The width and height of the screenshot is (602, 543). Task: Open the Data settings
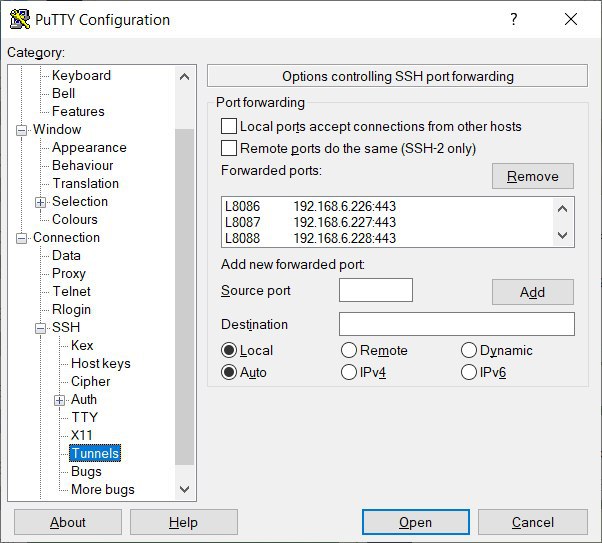pos(66,255)
